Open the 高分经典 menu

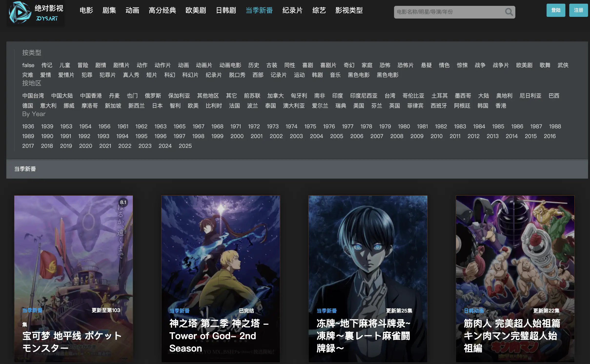tap(162, 10)
